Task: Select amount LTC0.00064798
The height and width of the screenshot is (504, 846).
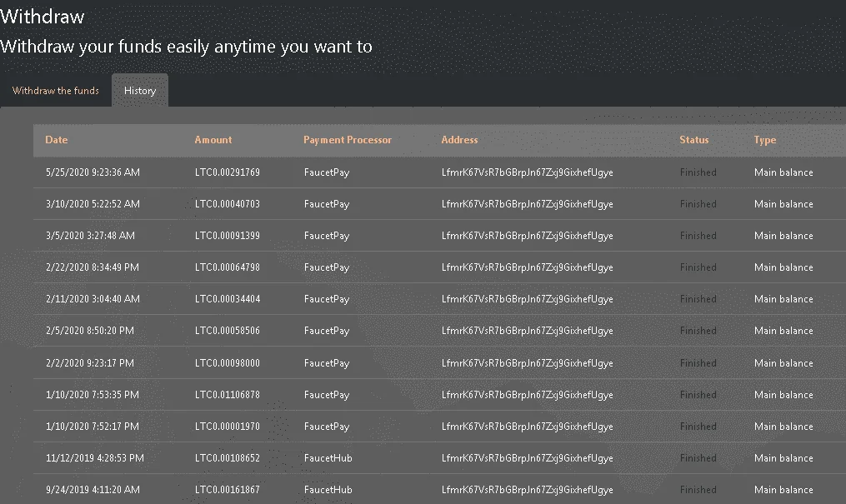Action: [x=228, y=267]
